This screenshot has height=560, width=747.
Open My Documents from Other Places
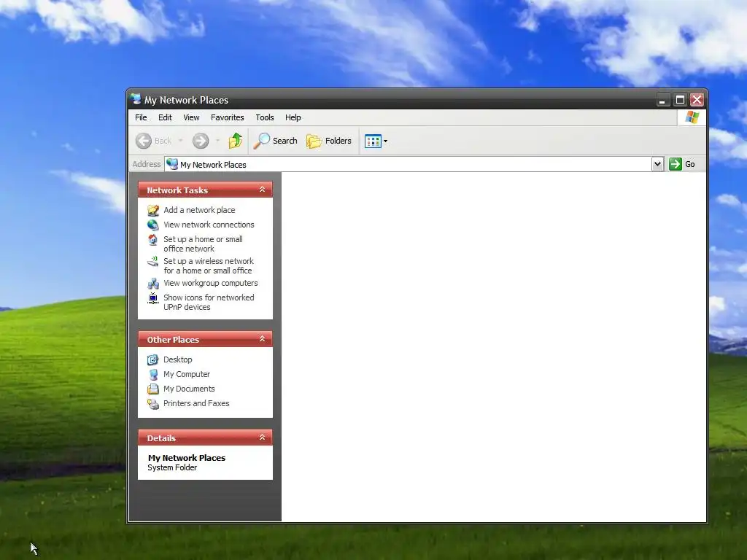pyautogui.click(x=189, y=389)
